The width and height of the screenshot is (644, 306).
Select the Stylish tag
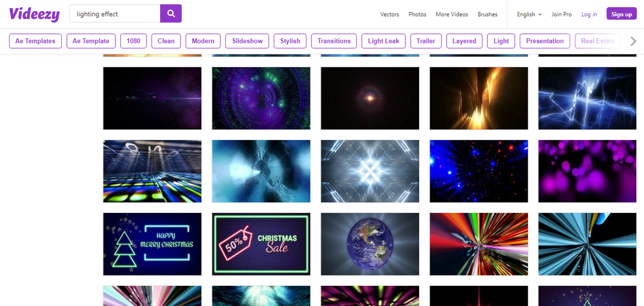coord(290,41)
